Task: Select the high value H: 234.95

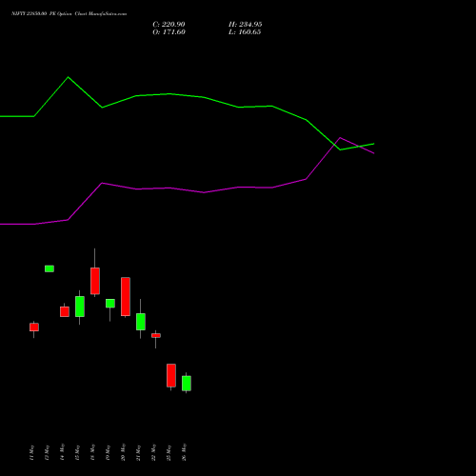Action: pyautogui.click(x=246, y=25)
